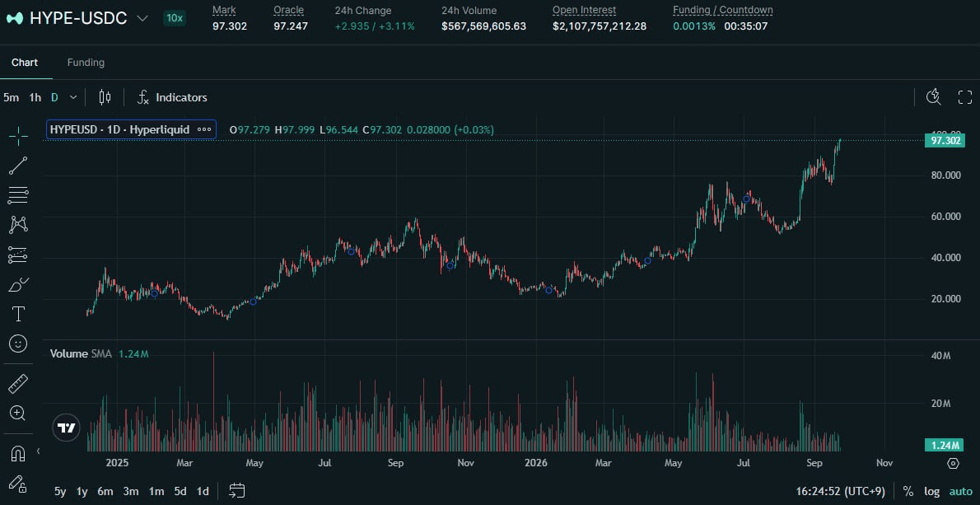This screenshot has height=505, width=980.
Task: Click the TradingView logo
Action: click(x=66, y=428)
